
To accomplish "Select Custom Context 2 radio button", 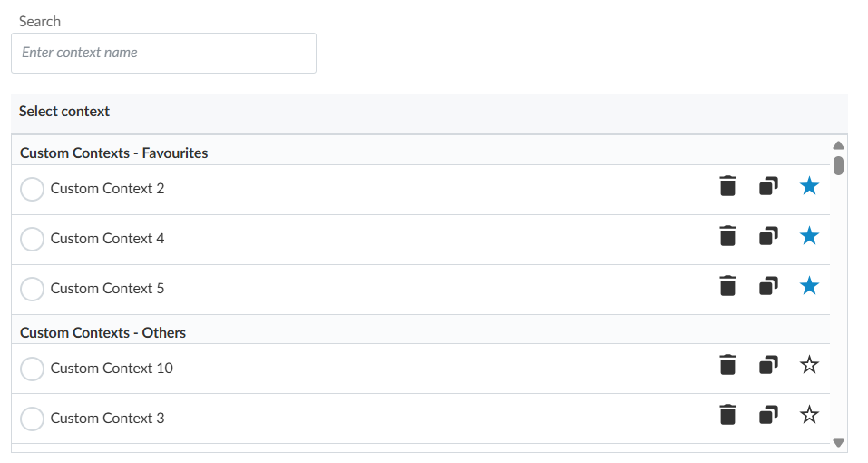I will [x=32, y=189].
